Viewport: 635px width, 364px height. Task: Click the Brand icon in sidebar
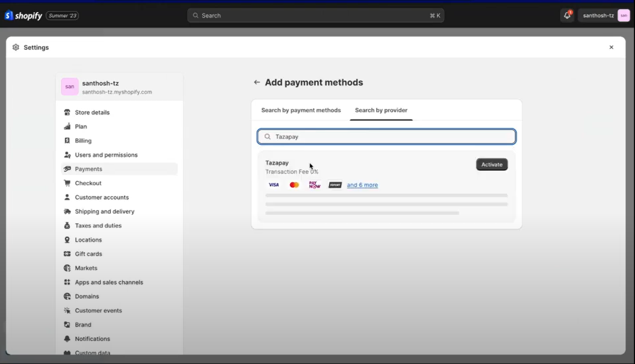(x=67, y=325)
